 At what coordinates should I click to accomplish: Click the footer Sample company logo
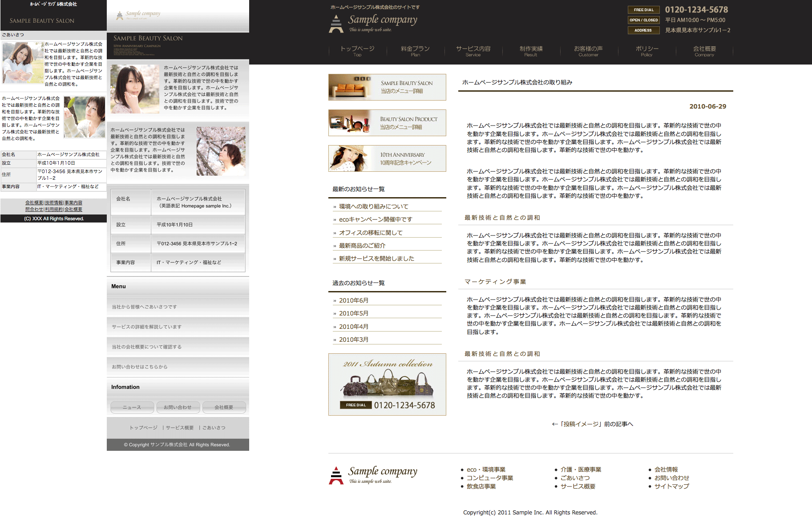coord(374,475)
